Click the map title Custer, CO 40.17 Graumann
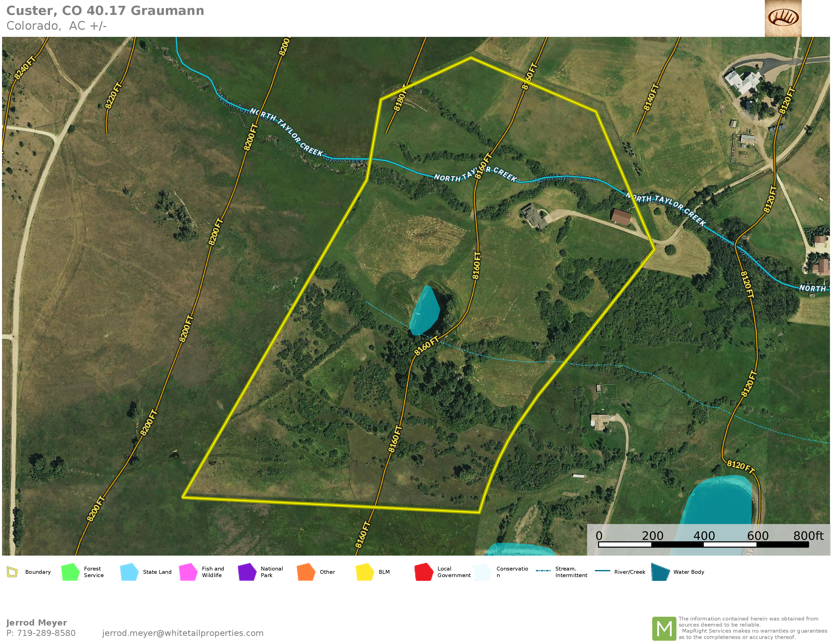This screenshot has height=644, width=833. point(105,11)
